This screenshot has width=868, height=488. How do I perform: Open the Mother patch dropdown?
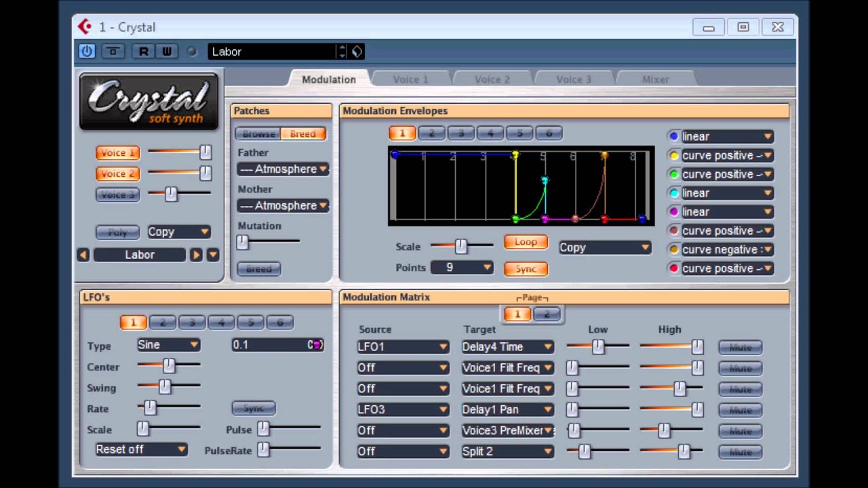click(x=283, y=205)
